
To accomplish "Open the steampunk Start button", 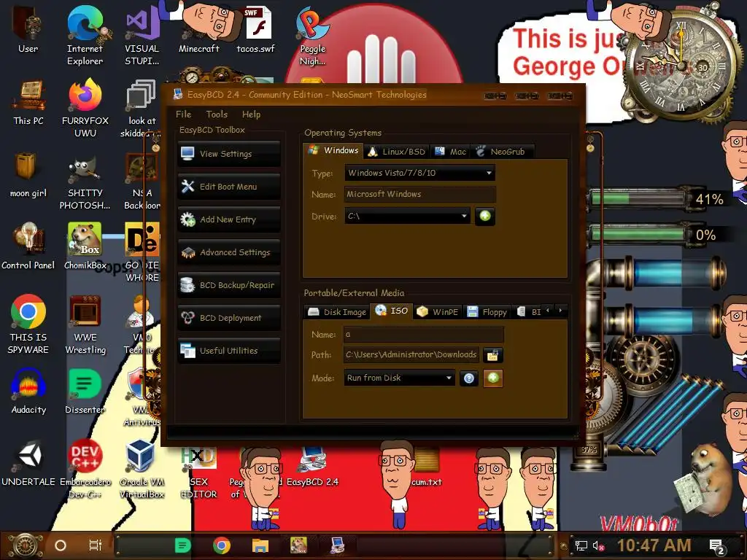I will 26,545.
